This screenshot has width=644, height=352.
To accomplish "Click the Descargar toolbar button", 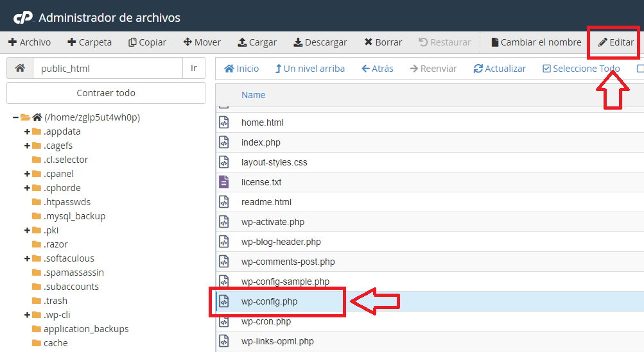I will point(320,42).
